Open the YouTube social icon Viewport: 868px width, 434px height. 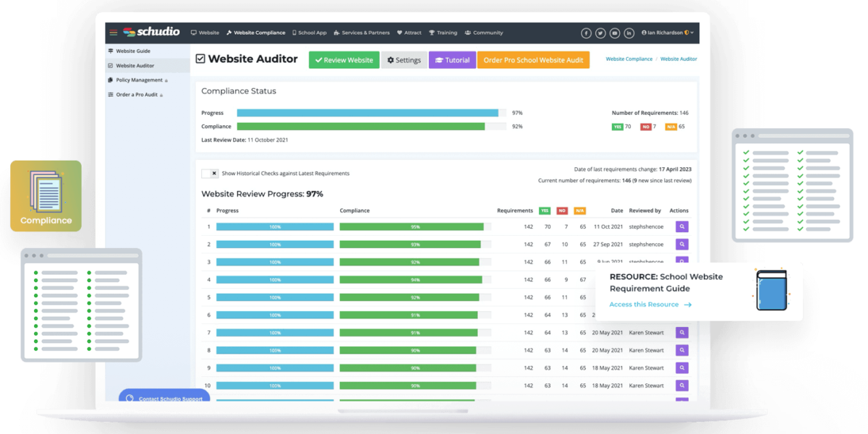point(615,33)
